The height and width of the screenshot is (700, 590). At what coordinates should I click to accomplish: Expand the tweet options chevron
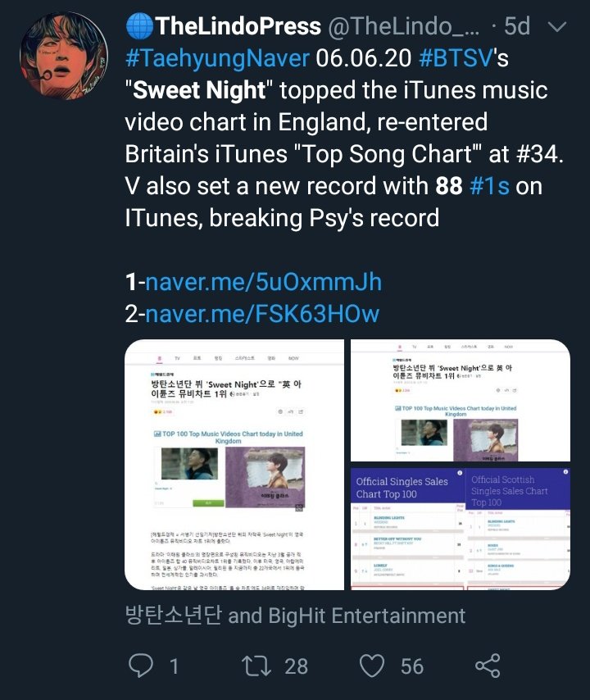(x=556, y=27)
